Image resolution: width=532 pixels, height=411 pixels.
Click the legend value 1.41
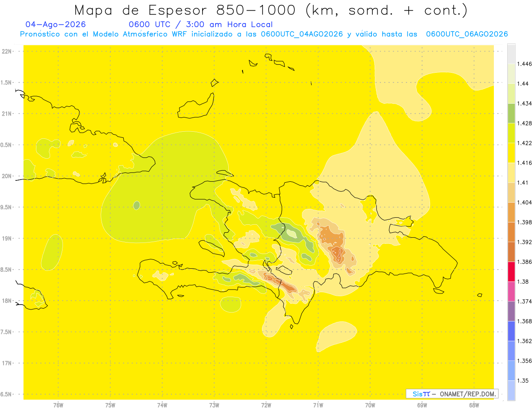pos(523,183)
